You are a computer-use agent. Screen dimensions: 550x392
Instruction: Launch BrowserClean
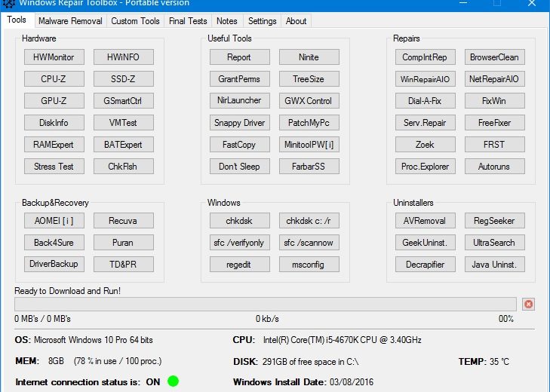tap(495, 57)
